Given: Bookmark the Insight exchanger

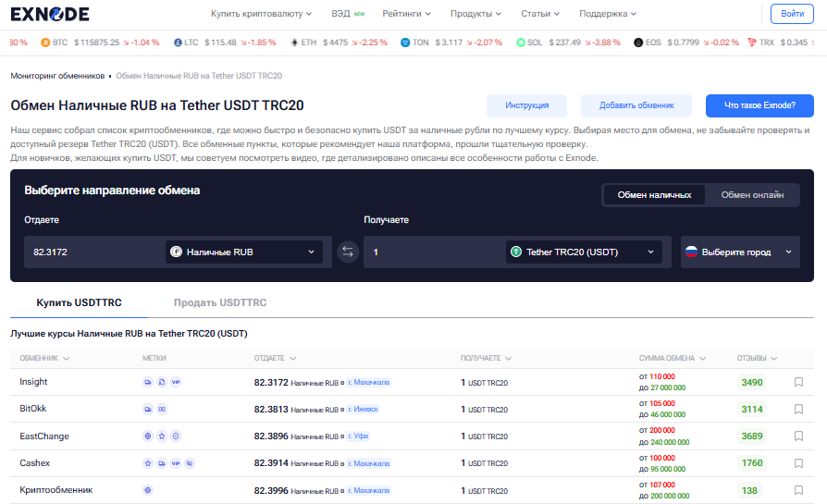Looking at the screenshot, I should pos(798,382).
